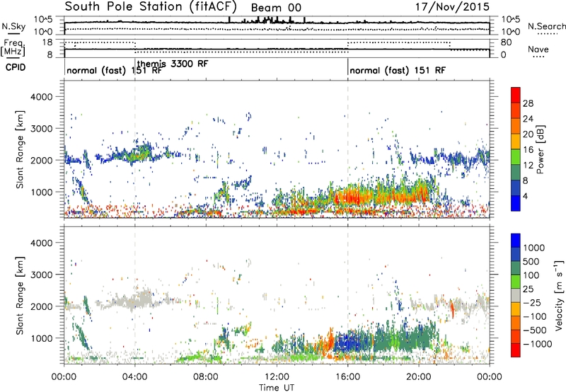The image size is (566, 392).
Task: Click the 3000 tick on velocity panel range axis
Action: (x=41, y=275)
